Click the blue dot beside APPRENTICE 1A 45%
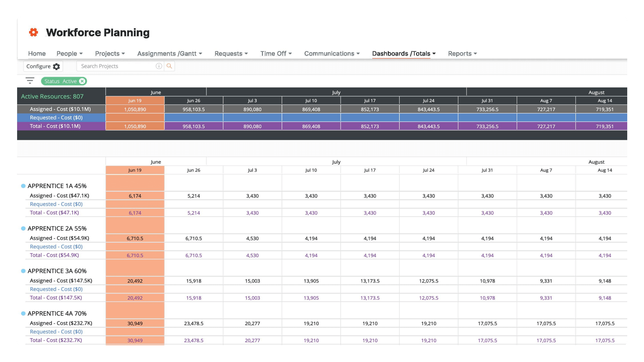This screenshot has width=644, height=362. click(23, 185)
